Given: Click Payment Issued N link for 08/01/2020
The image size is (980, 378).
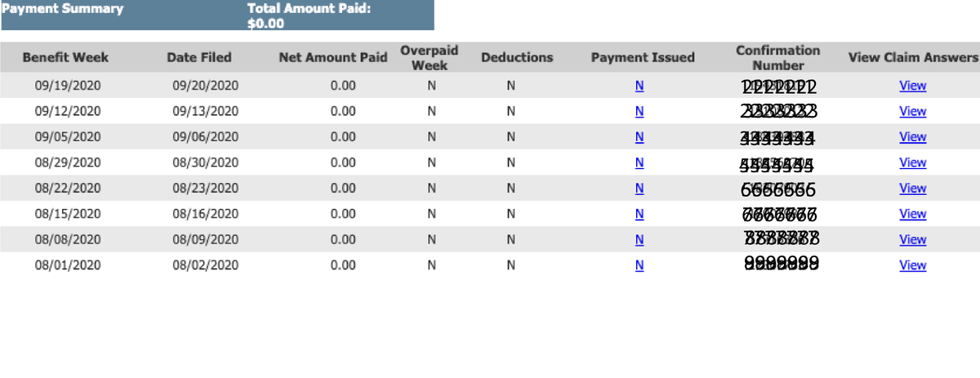Looking at the screenshot, I should (639, 265).
